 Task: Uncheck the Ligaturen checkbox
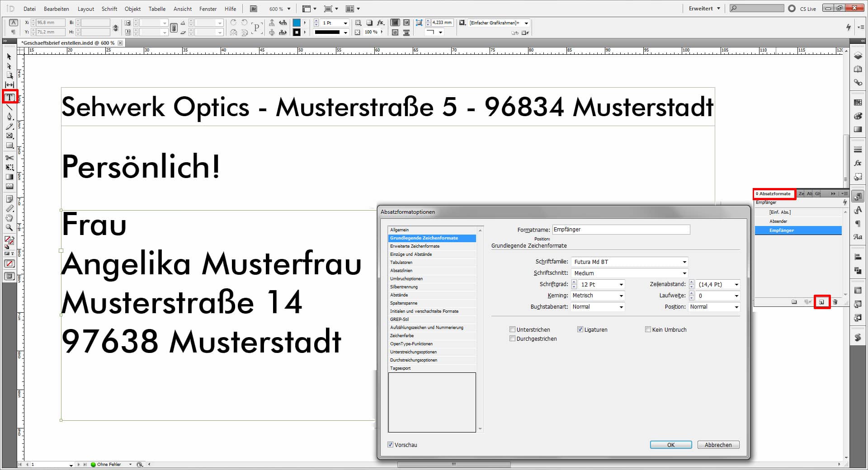click(x=580, y=329)
